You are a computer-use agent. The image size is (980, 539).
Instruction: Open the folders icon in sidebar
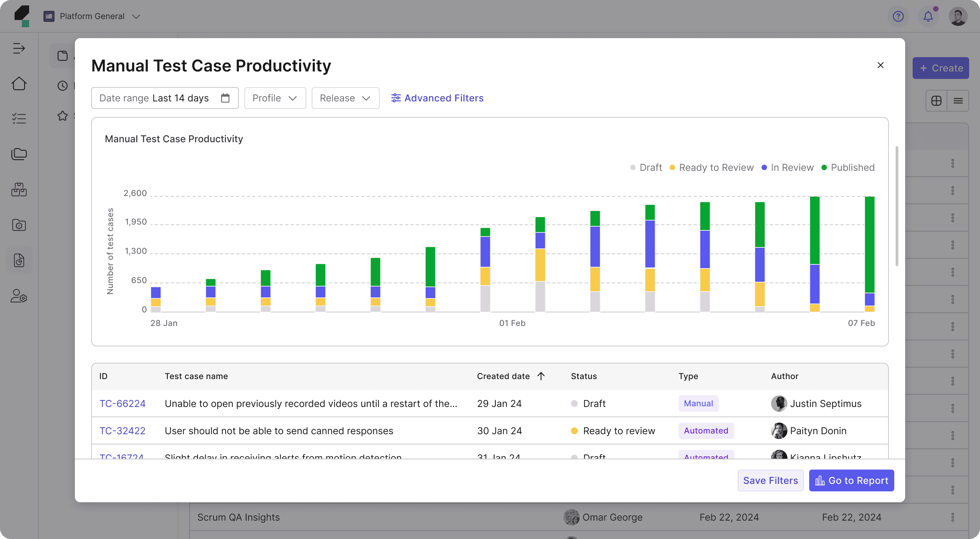(x=19, y=154)
